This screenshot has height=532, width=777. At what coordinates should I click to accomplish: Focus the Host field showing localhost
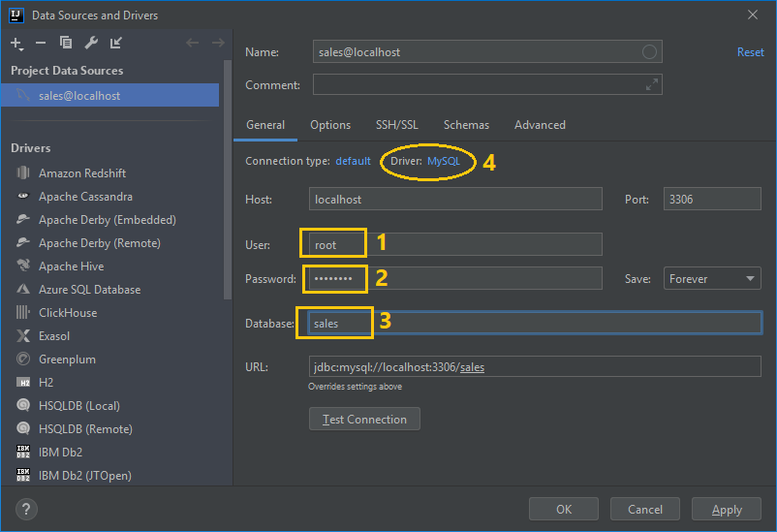(x=455, y=199)
